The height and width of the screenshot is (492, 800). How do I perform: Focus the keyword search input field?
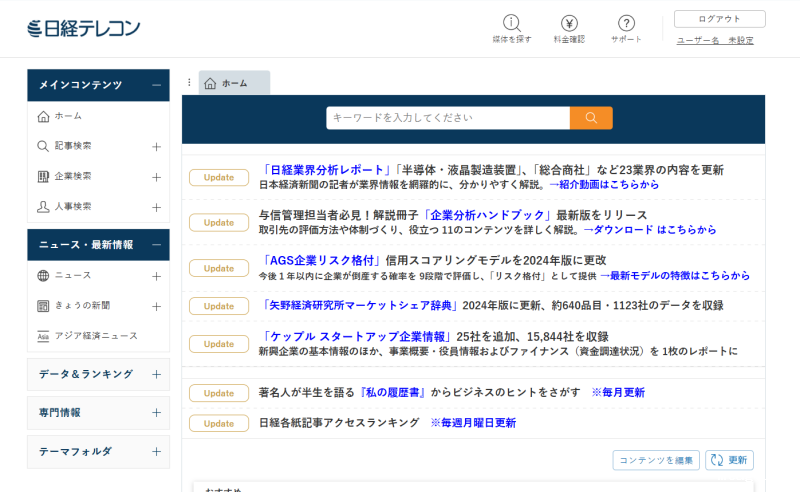tap(447, 118)
